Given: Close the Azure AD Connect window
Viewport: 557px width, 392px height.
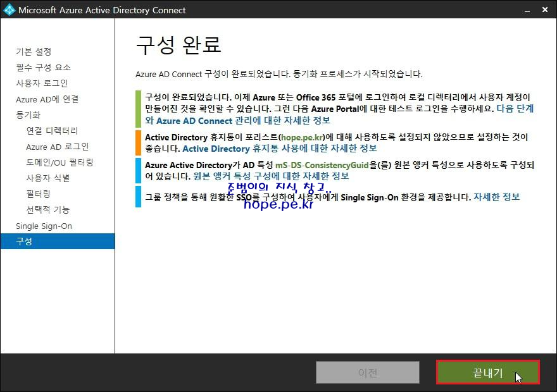Looking at the screenshot, I should [x=545, y=10].
